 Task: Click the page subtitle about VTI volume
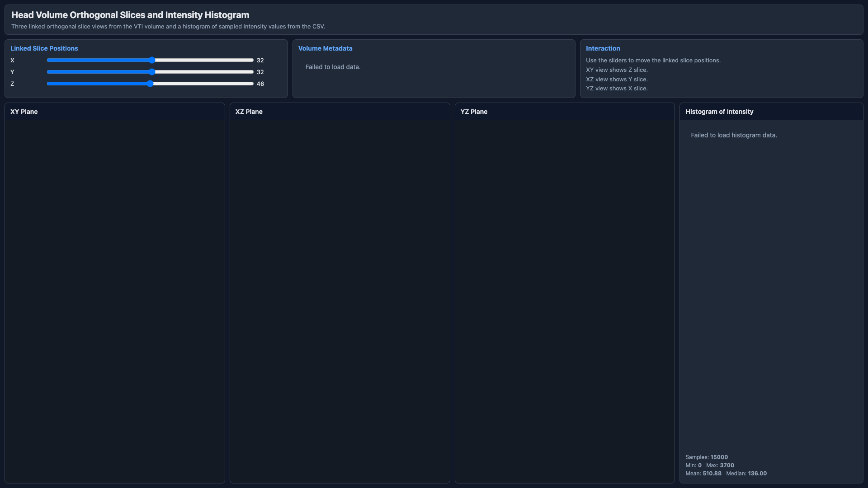168,27
